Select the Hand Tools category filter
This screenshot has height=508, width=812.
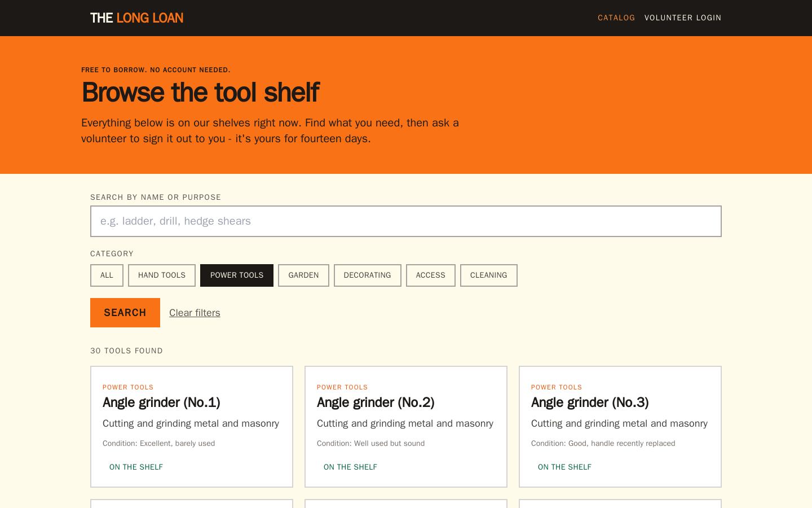click(162, 275)
